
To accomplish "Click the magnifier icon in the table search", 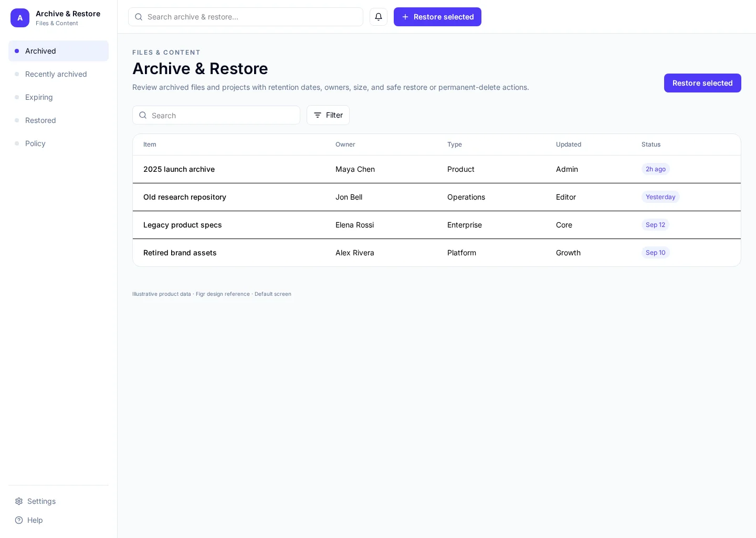I will coord(143,115).
